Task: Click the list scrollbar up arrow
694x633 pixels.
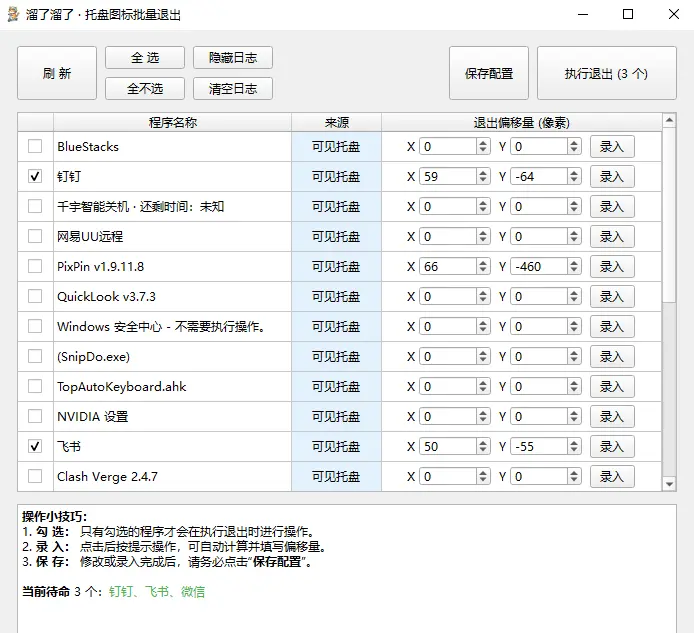Action: tap(669, 120)
